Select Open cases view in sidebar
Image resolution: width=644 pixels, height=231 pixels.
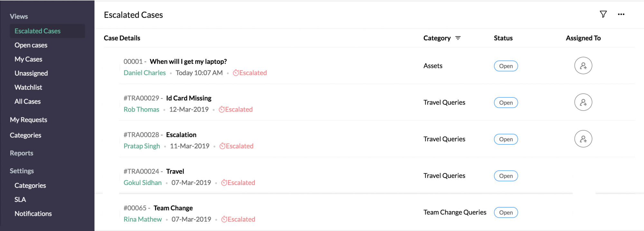click(x=31, y=45)
